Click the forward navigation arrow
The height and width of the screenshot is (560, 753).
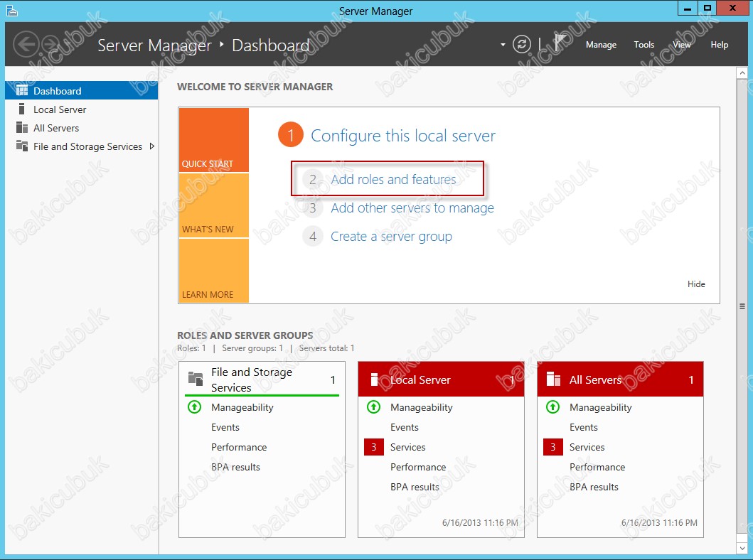50,44
